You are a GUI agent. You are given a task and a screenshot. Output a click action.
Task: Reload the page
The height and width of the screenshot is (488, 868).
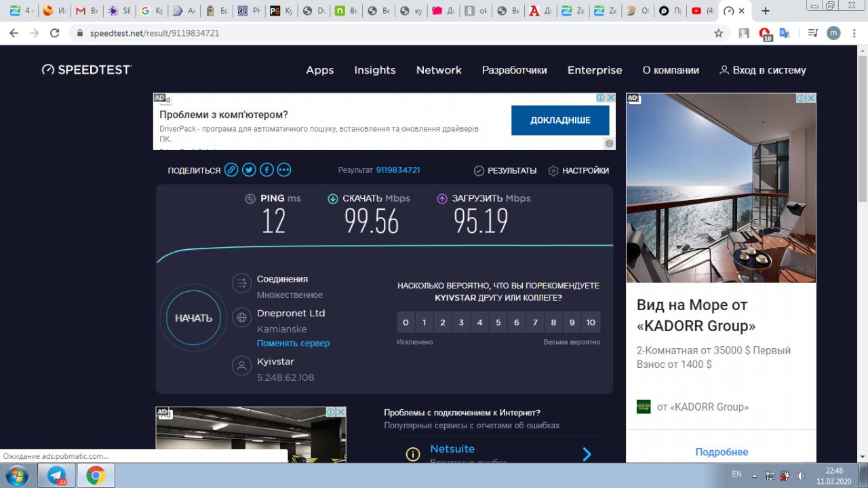[55, 33]
